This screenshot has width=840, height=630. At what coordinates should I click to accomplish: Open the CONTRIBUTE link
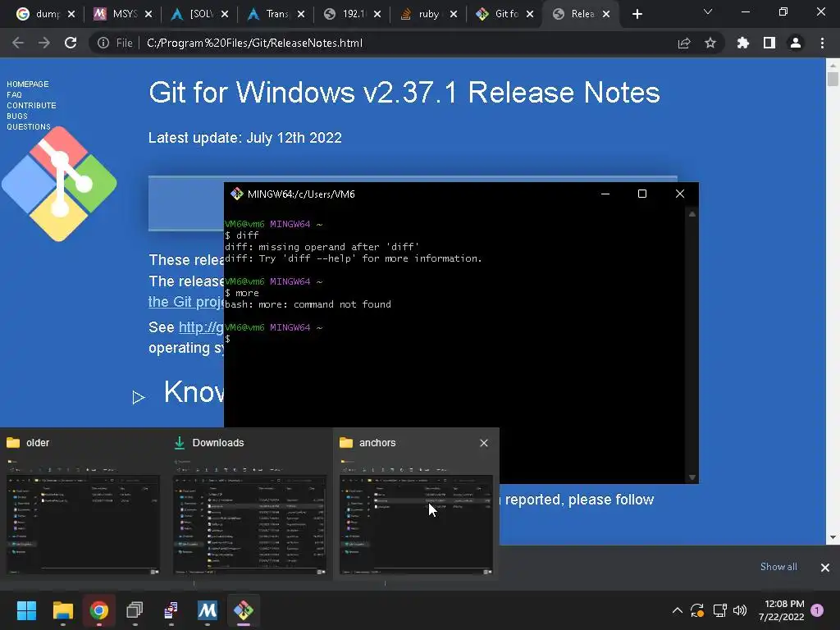(x=31, y=106)
